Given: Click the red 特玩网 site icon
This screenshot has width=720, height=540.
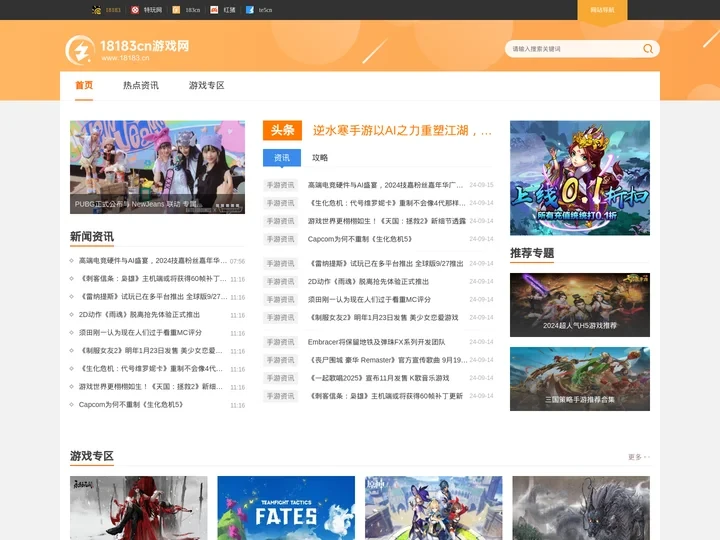Looking at the screenshot, I should (x=135, y=10).
